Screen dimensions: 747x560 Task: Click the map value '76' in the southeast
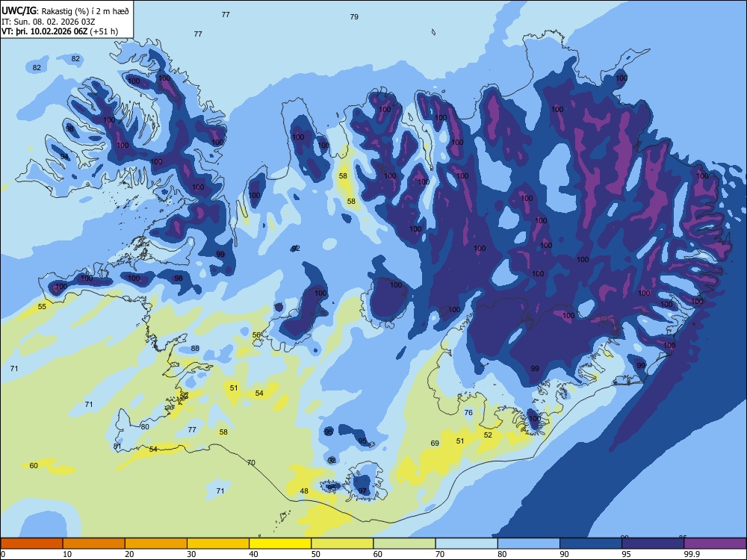tap(468, 412)
